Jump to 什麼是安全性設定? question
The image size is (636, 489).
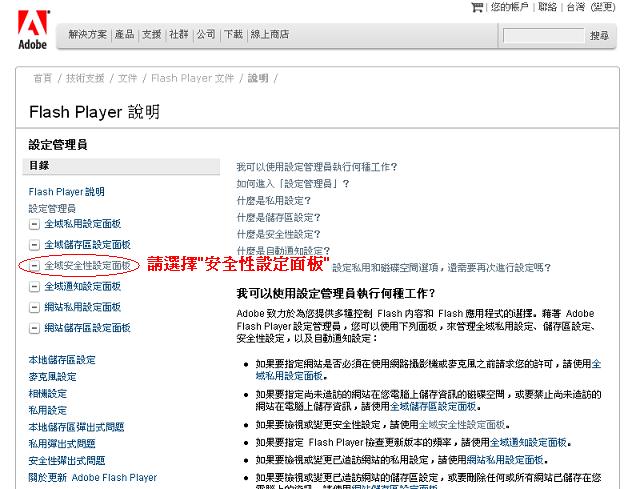point(279,234)
